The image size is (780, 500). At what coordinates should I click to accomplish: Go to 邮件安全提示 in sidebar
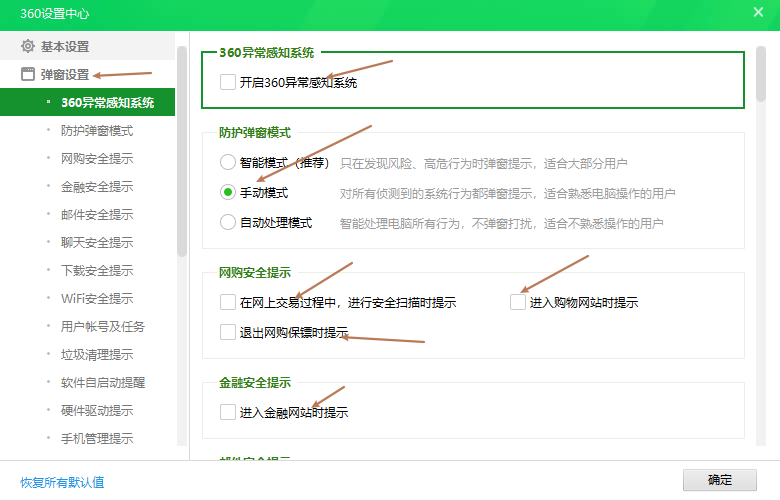point(97,214)
